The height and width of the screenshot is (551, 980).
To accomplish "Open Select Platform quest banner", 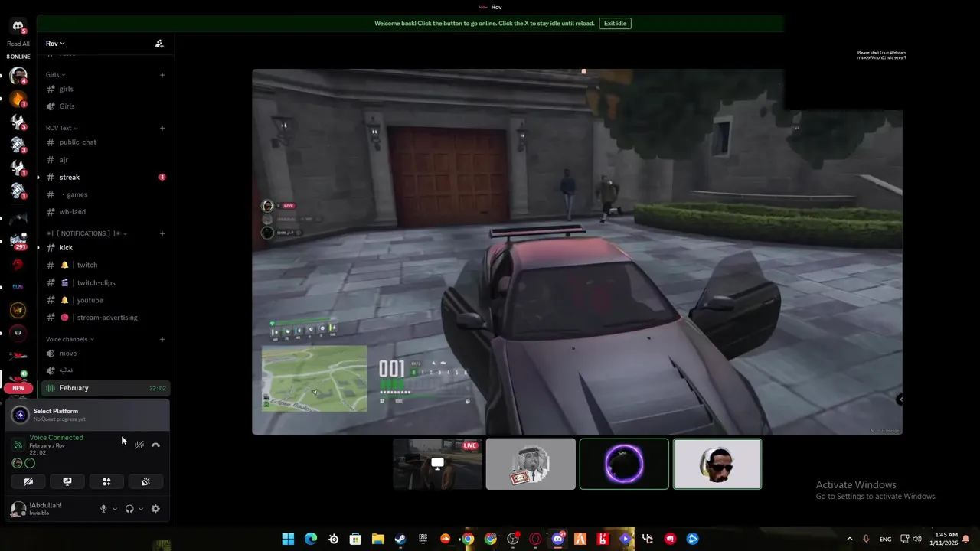I will pos(89,415).
